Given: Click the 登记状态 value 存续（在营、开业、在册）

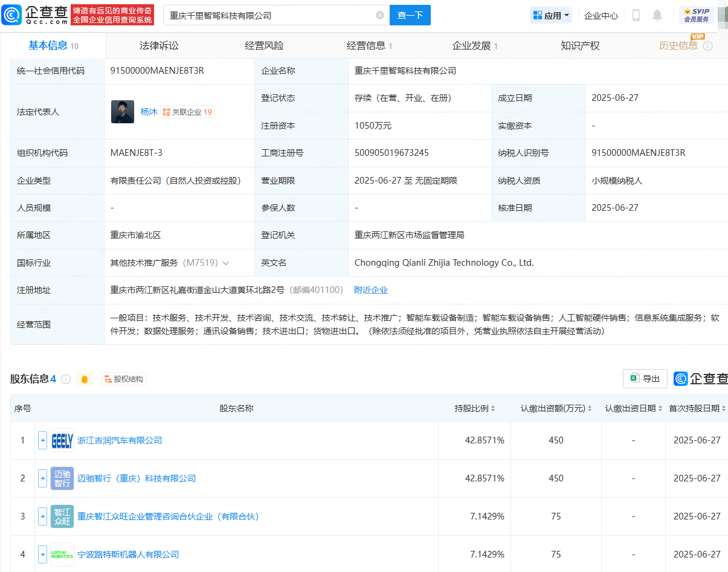Looking at the screenshot, I should coord(403,98).
